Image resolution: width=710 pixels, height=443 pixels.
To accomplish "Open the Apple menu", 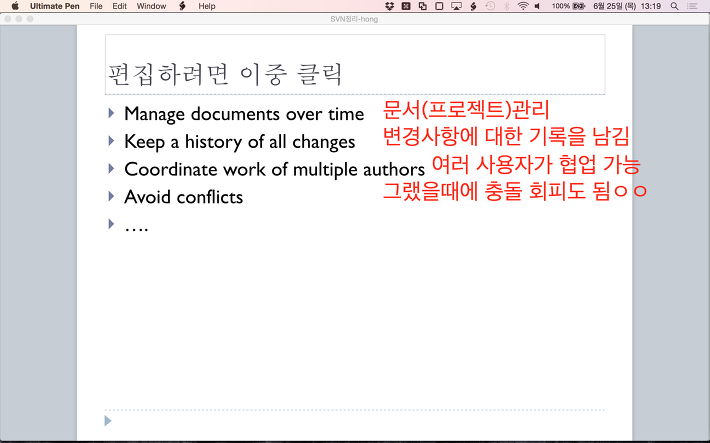I will [x=15, y=6].
